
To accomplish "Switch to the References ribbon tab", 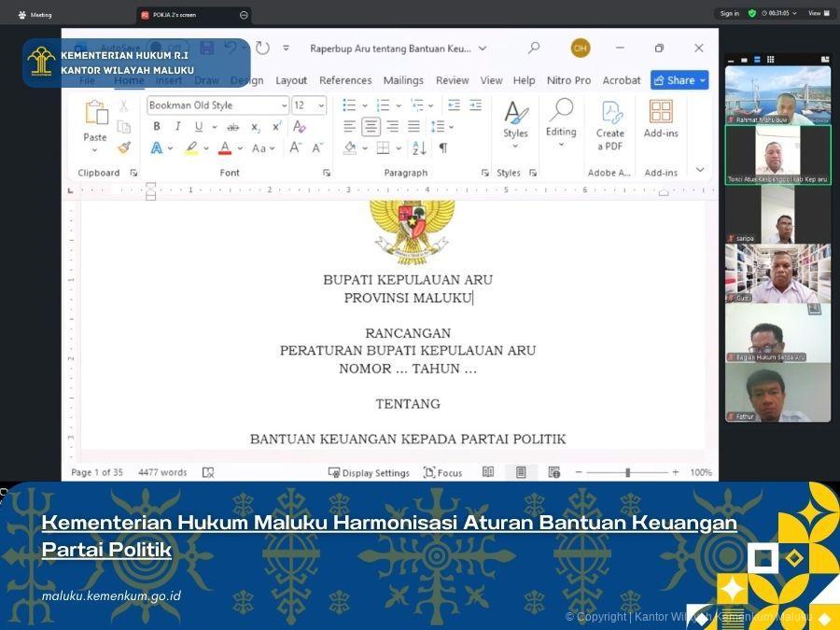I will click(345, 80).
